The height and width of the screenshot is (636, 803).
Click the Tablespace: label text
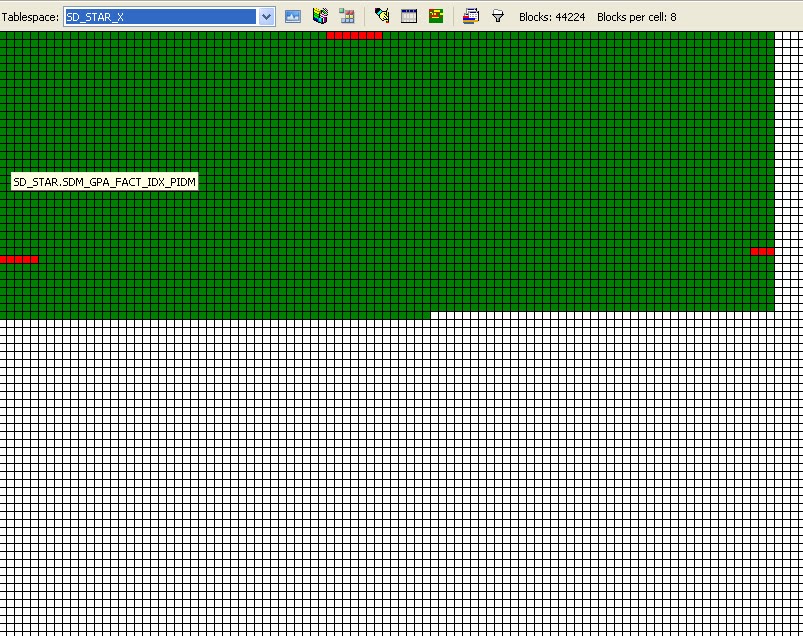[30, 16]
